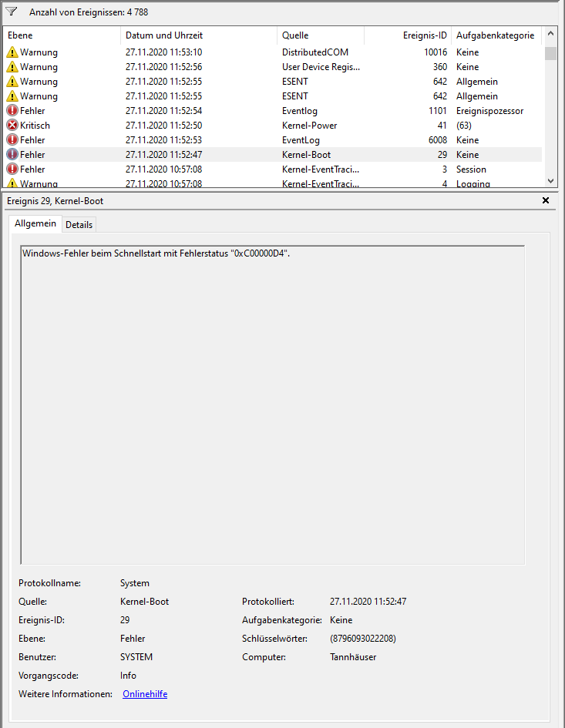Select the Ereignispozessor category cell
Screen dimensions: 565x728
(489, 110)
